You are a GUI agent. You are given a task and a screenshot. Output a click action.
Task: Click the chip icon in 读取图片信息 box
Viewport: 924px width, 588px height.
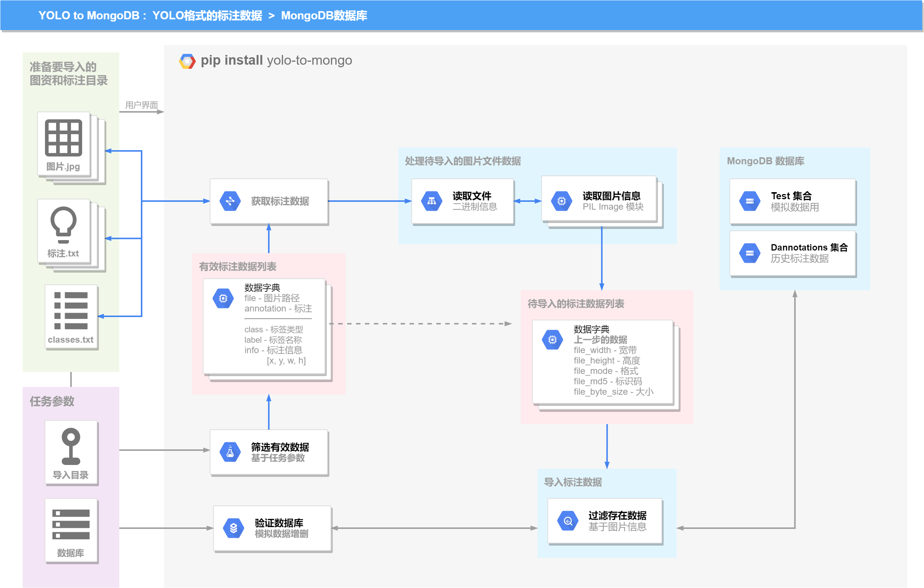[561, 201]
